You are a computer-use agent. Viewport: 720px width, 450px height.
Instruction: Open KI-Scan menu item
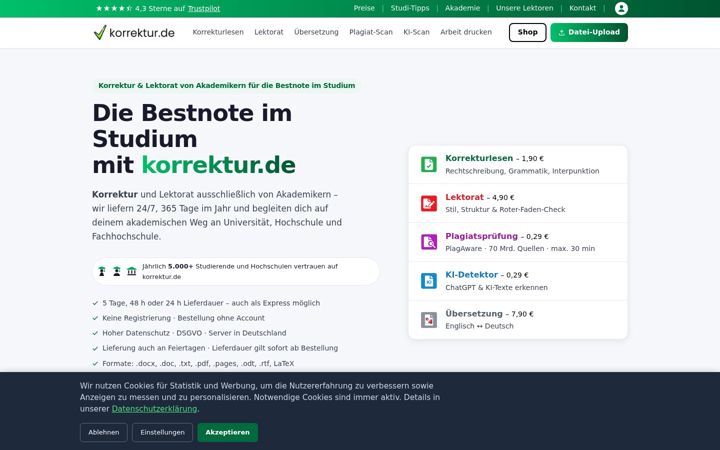pos(416,32)
